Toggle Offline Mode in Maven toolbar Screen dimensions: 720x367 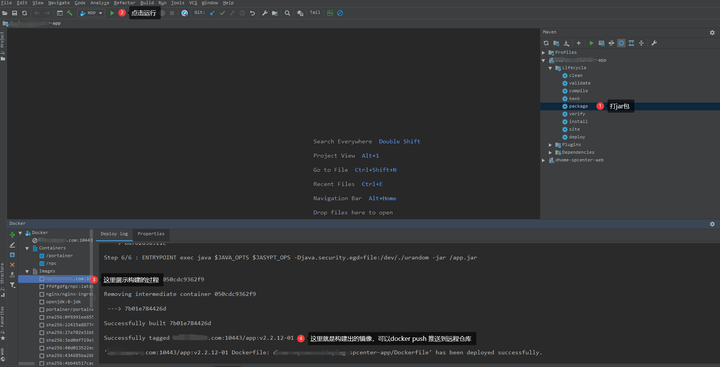click(611, 43)
